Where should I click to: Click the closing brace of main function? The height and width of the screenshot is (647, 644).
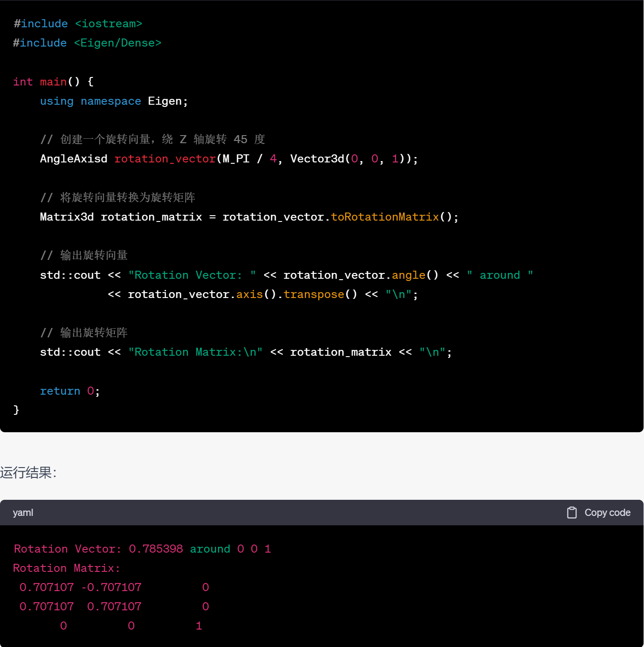pos(17,410)
